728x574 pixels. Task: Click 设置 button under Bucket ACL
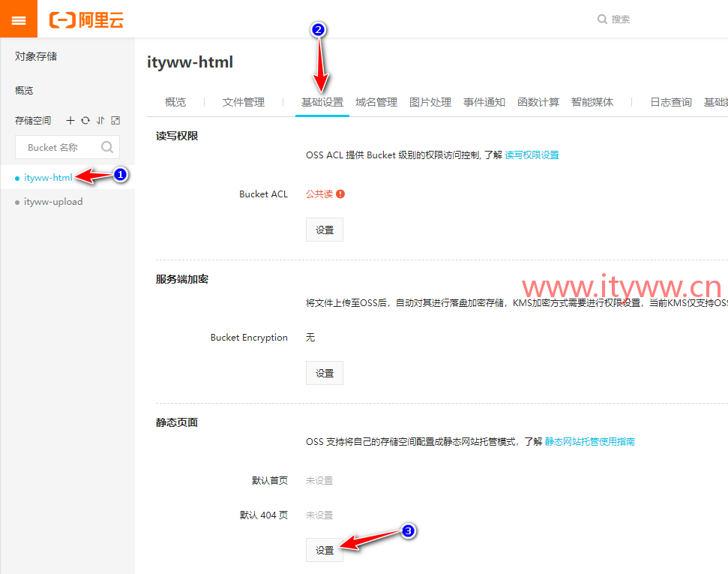325,230
